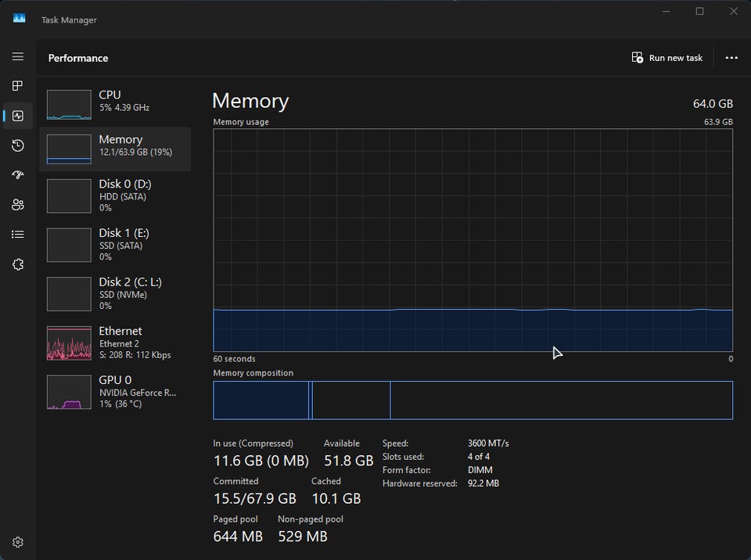
Task: Open the Ethernet network graph
Action: click(x=115, y=343)
